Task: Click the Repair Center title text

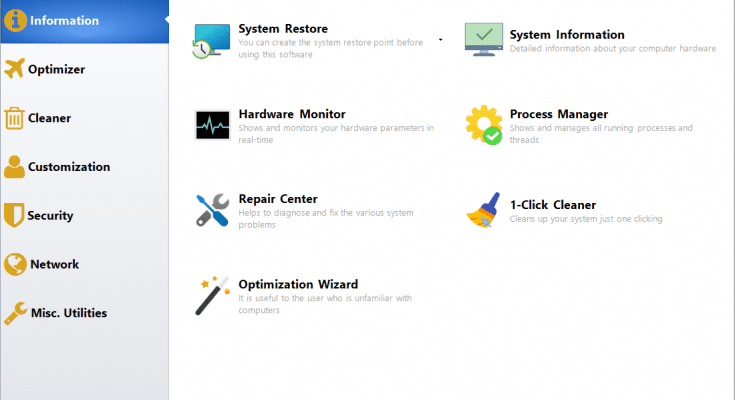Action: point(278,199)
